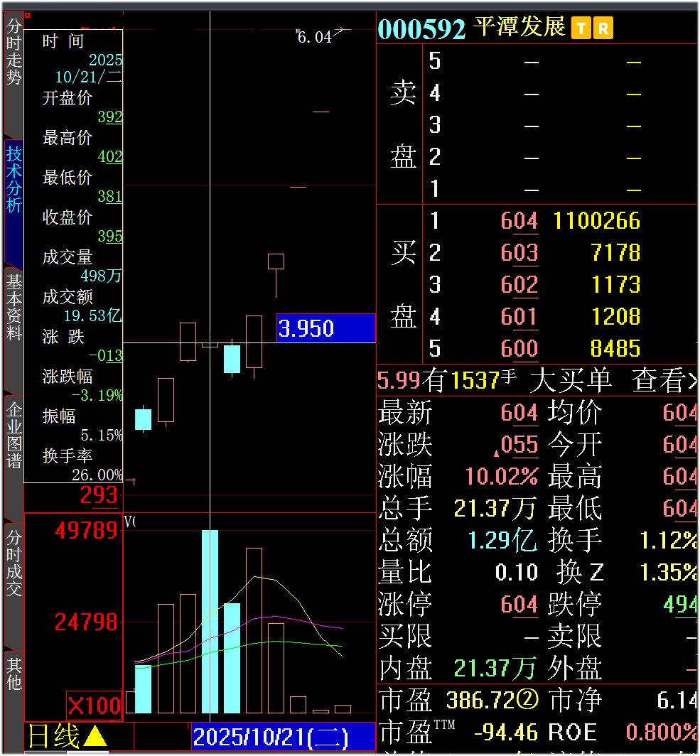Click the 卖盘 label
Image resolution: width=700 pixels, height=756 pixels.
click(x=403, y=124)
